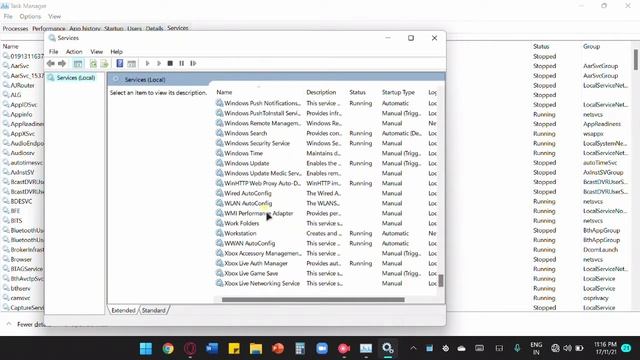640x360 pixels.
Task: Open Options menu in Task Manager
Action: 30,17
